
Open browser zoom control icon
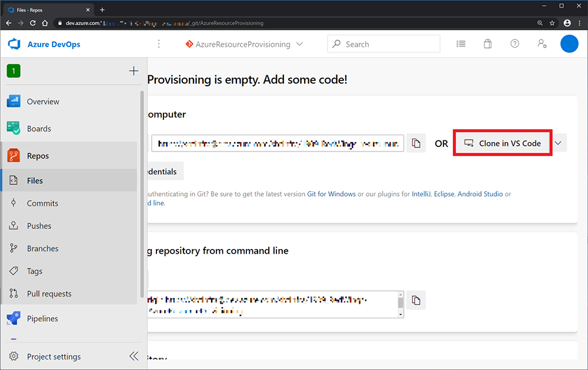point(540,23)
